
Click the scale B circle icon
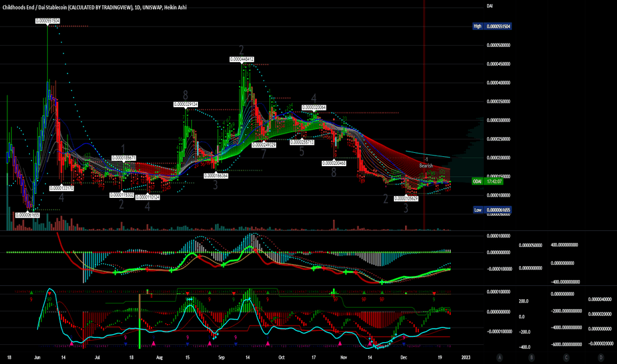tap(531, 357)
